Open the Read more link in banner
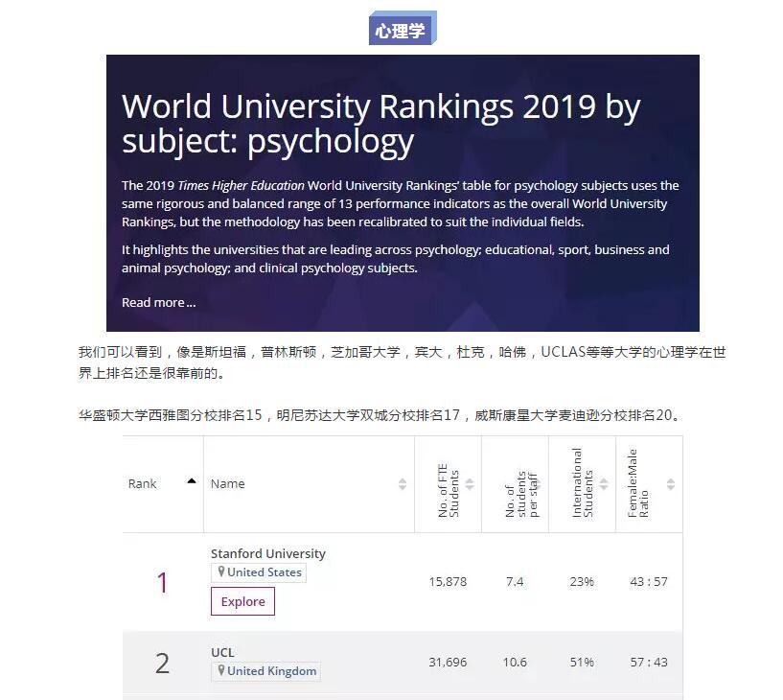The height and width of the screenshot is (700, 783). pos(158,302)
